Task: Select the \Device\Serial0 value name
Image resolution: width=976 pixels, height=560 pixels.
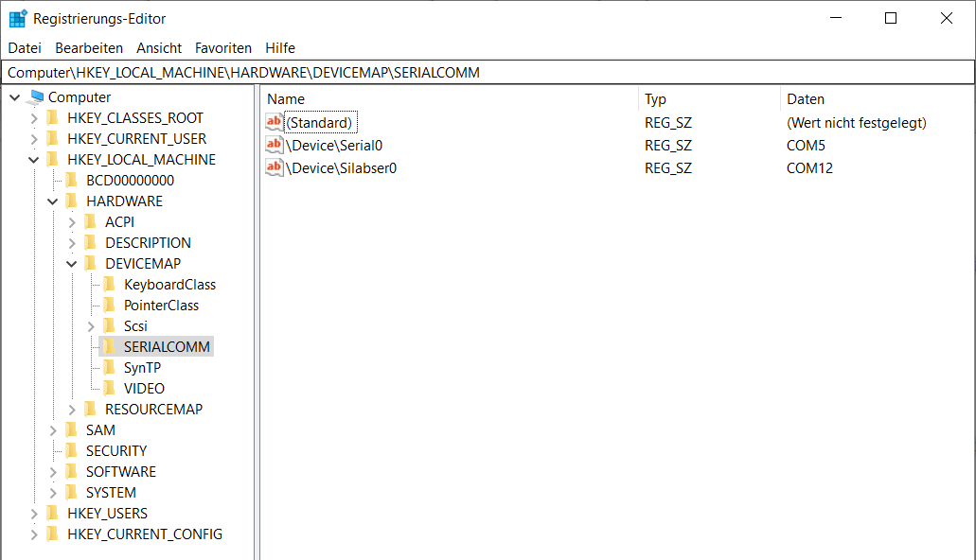Action: [334, 146]
